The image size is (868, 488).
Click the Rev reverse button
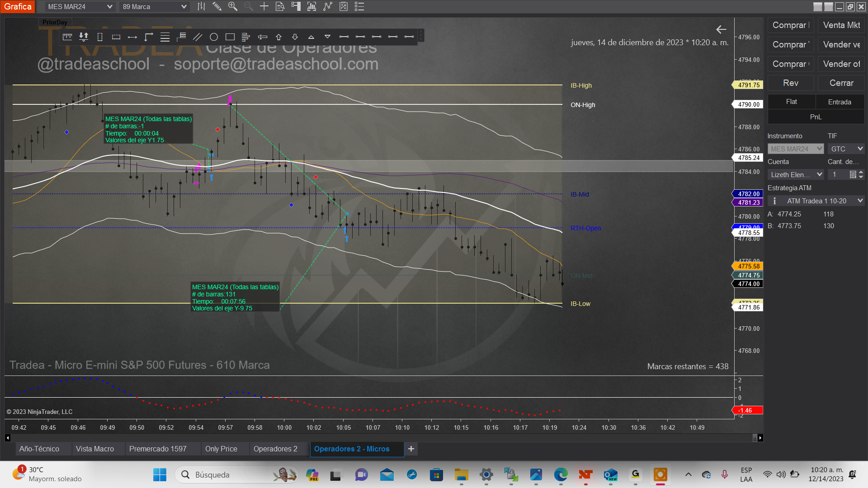(x=791, y=83)
